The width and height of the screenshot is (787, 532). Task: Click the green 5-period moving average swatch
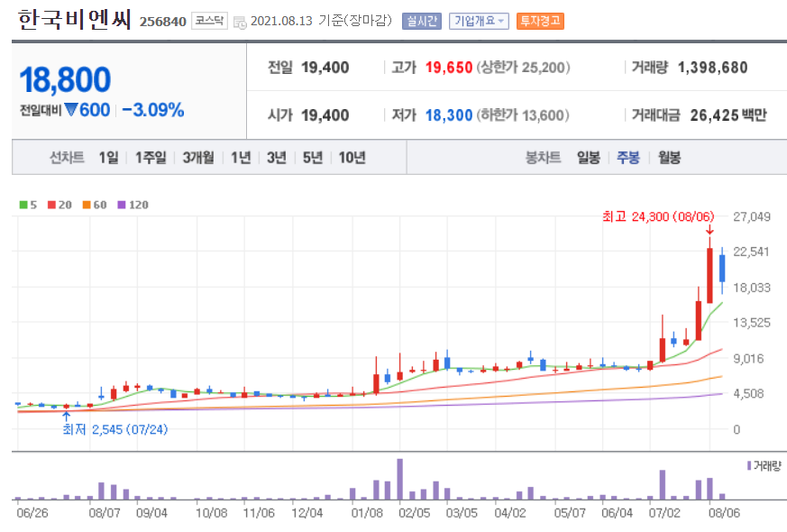pyautogui.click(x=23, y=205)
